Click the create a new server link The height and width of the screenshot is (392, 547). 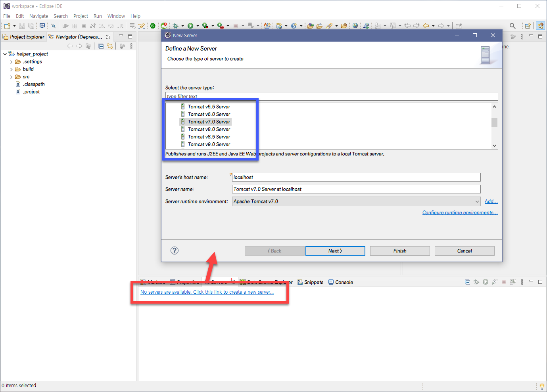coord(207,292)
